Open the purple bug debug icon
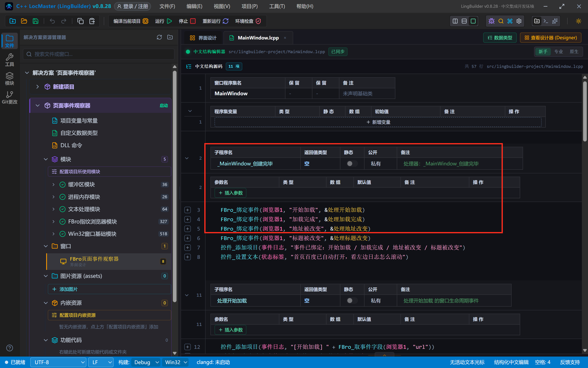Image resolution: width=588 pixels, height=368 pixels. [491, 21]
